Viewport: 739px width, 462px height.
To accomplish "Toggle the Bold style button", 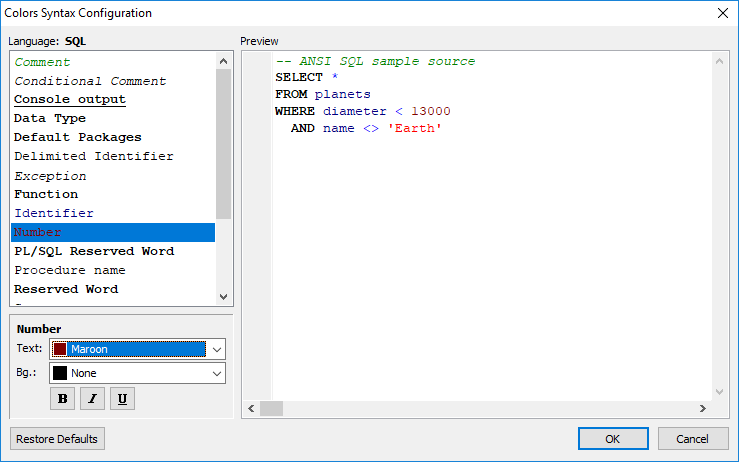I will (62, 399).
